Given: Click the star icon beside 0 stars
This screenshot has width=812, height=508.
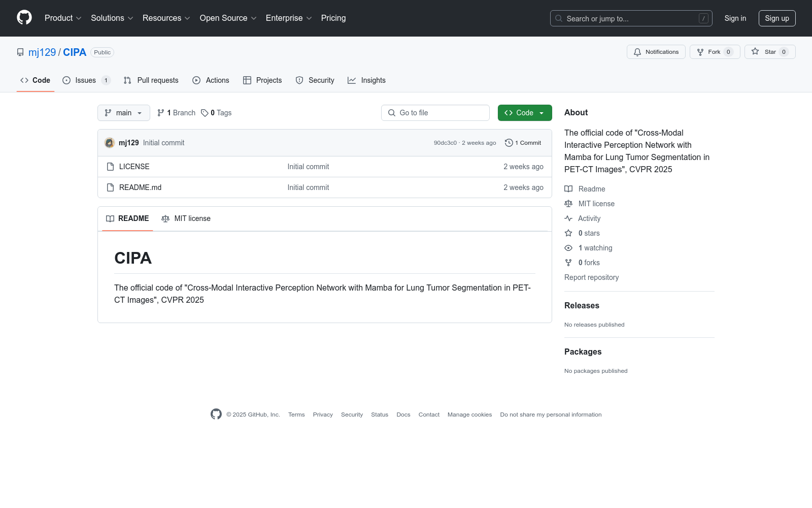Looking at the screenshot, I should tap(568, 233).
